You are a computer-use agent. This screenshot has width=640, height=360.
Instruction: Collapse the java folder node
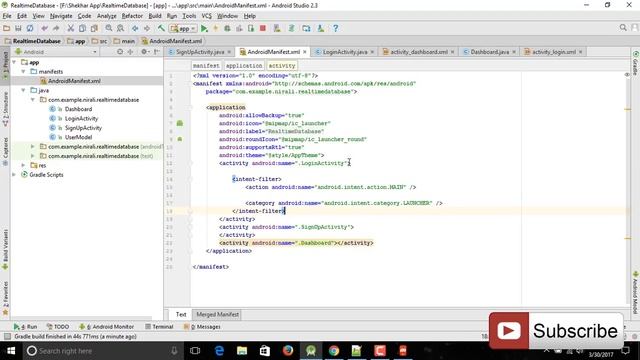23,90
